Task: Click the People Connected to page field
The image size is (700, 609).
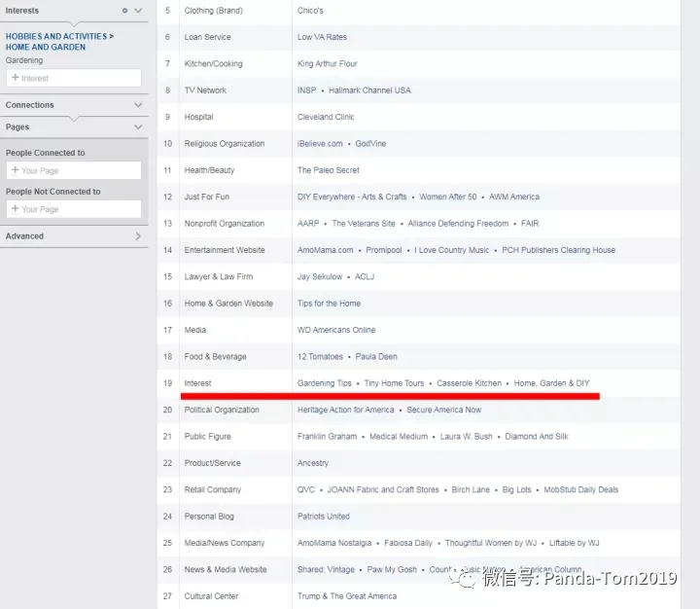Action: [x=74, y=170]
